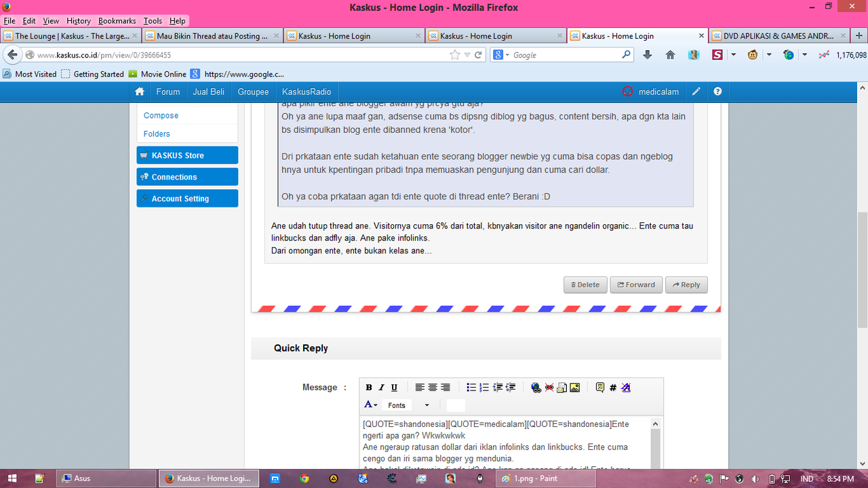Remove link with unlink icon
868x488 pixels.
pyautogui.click(x=549, y=388)
